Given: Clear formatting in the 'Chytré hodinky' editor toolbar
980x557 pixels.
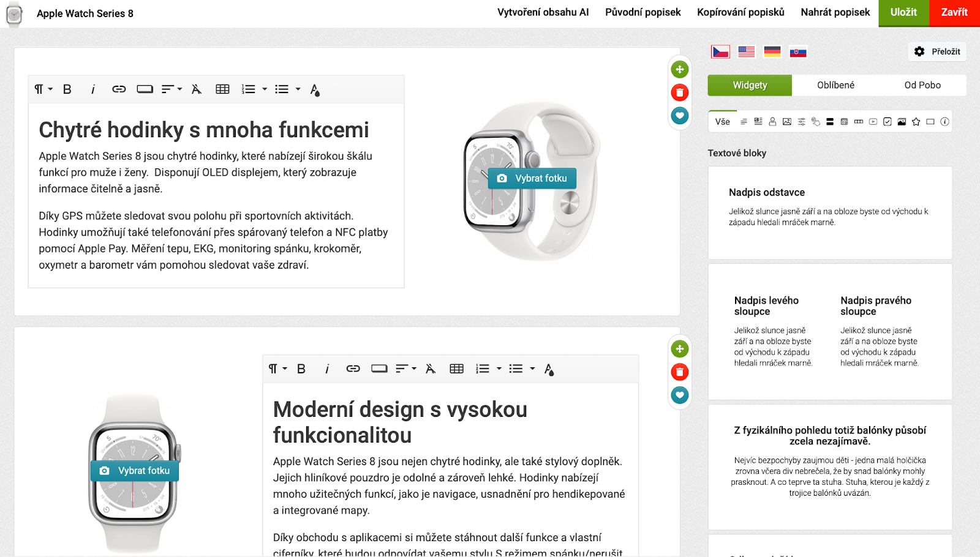Looking at the screenshot, I should (197, 89).
